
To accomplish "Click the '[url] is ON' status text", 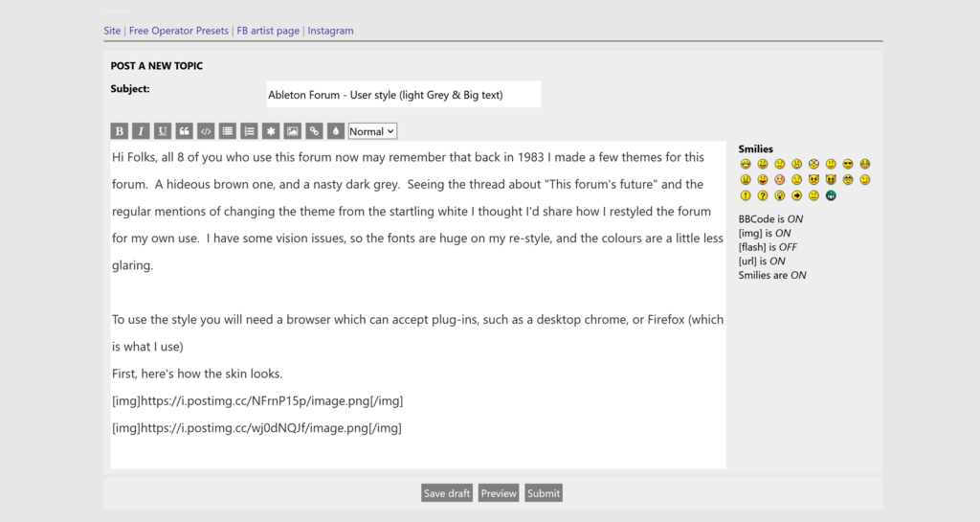I will tap(762, 261).
